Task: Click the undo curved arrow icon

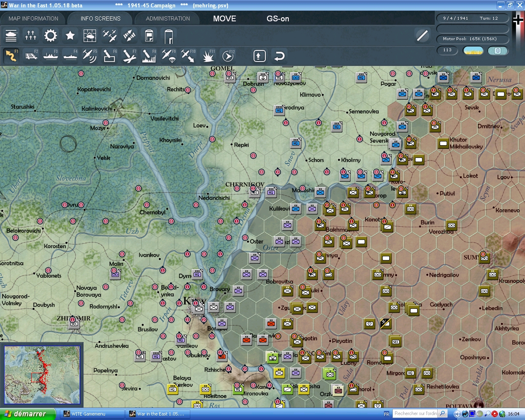Action: [279, 56]
